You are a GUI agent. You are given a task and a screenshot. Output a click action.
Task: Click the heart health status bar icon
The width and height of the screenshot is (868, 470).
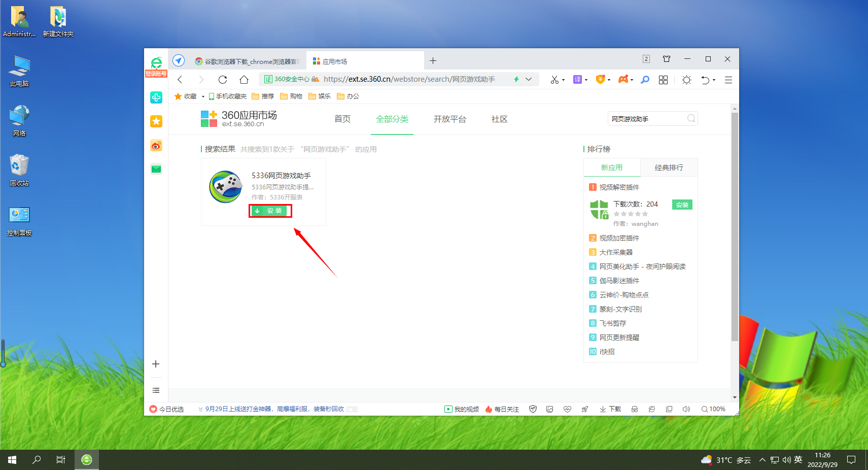[x=567, y=409]
